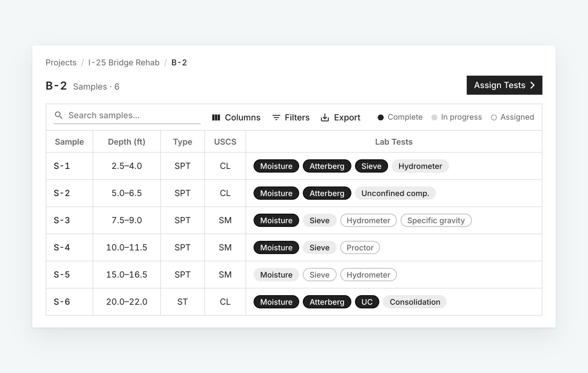Click the Samples · 6 count label
Image resolution: width=588 pixels, height=373 pixels.
coord(96,87)
